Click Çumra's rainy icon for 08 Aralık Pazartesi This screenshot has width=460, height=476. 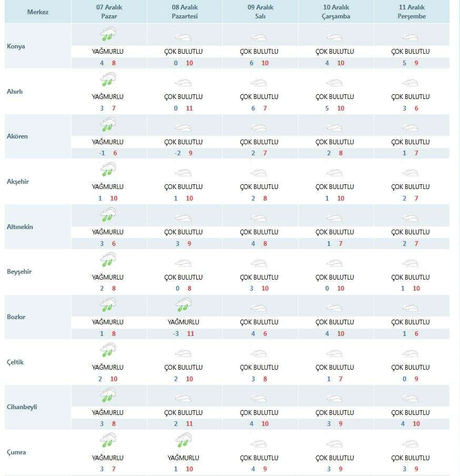[x=184, y=441]
